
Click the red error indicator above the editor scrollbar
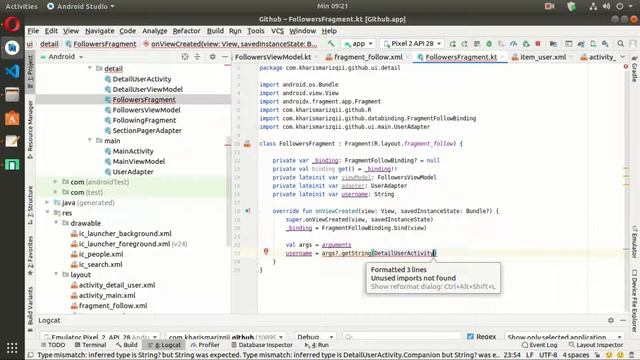[626, 66]
